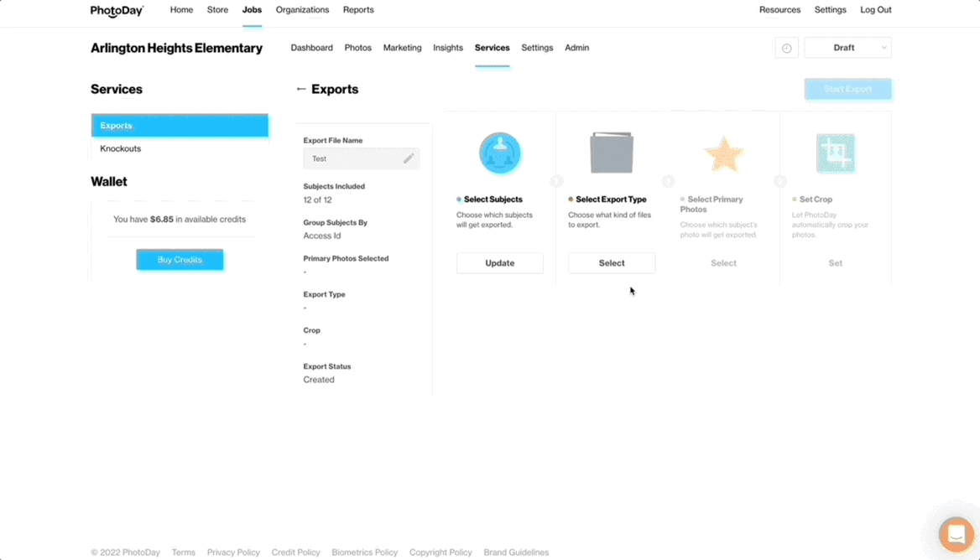980x560 pixels.
Task: Click the clock history icon
Action: (786, 48)
